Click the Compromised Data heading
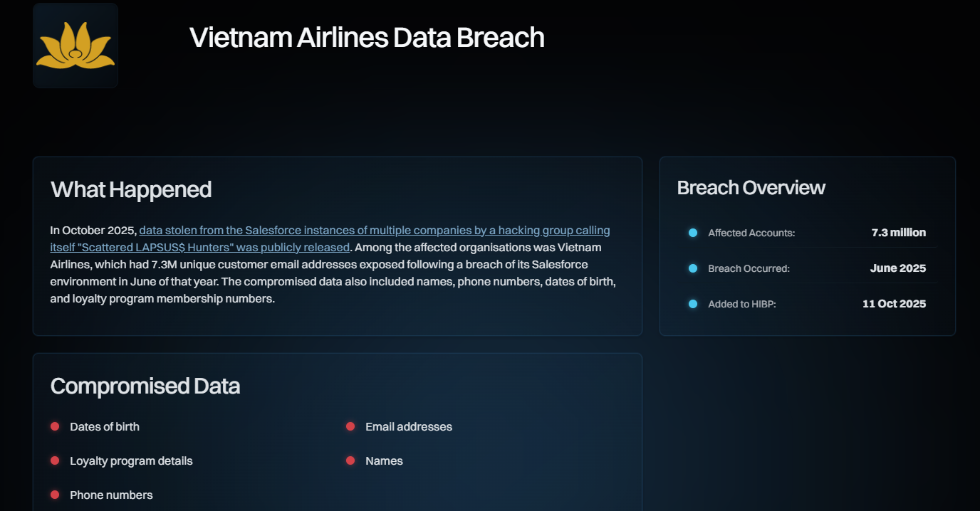Viewport: 980px width, 511px height. 145,386
